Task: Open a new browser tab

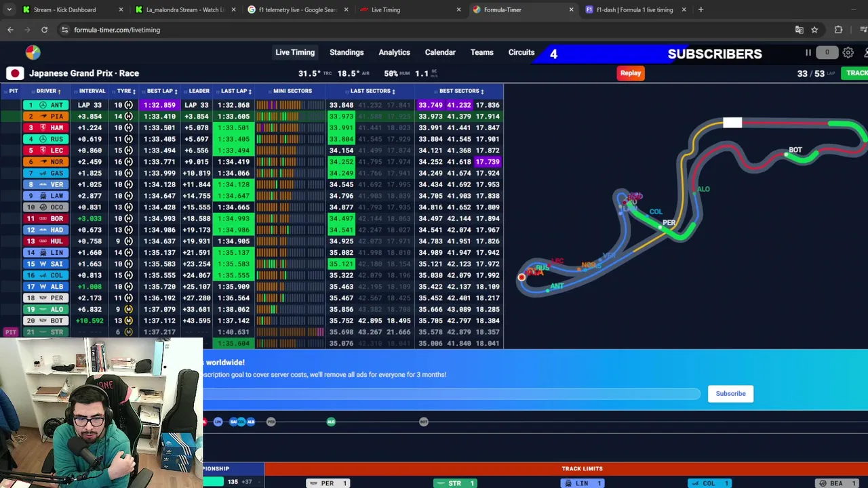Action: (x=701, y=9)
